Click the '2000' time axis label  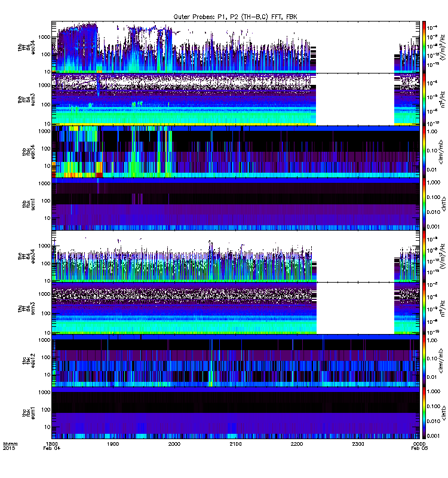click(174, 444)
